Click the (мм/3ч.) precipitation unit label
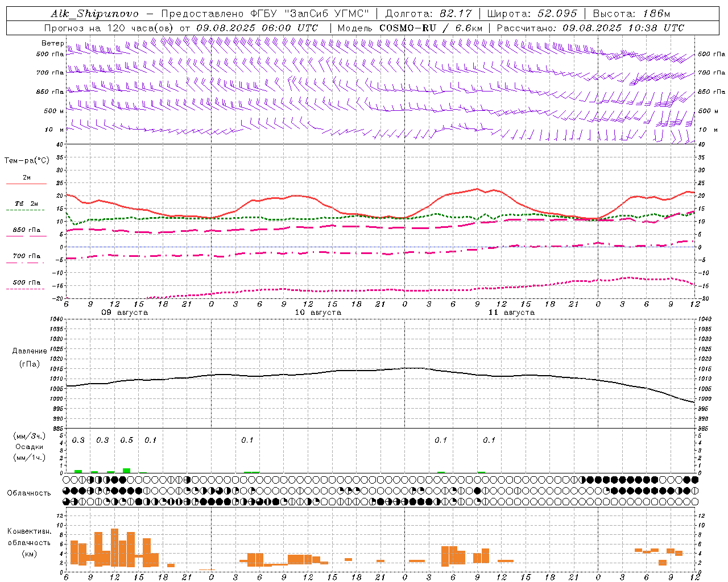The width and height of the screenshot is (728, 582). (x=30, y=436)
